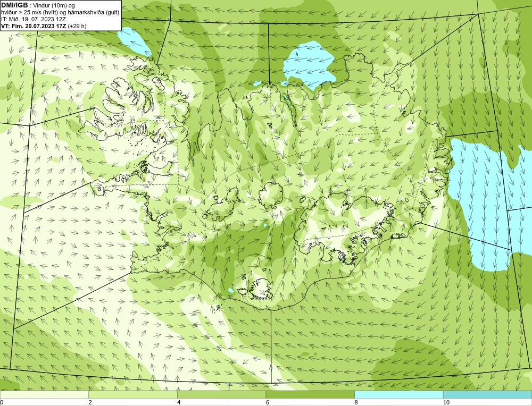Click the legend label '0'
The height and width of the screenshot is (406, 532).
click(2, 402)
